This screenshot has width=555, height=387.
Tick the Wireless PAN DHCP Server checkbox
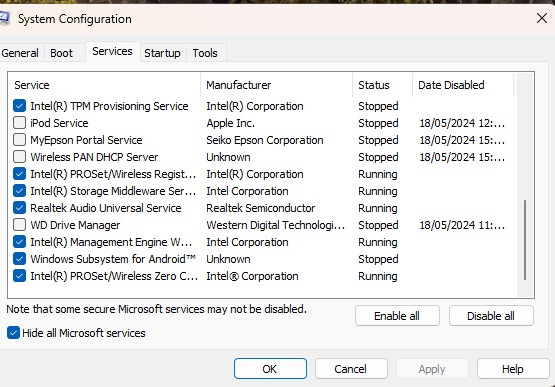(19, 156)
